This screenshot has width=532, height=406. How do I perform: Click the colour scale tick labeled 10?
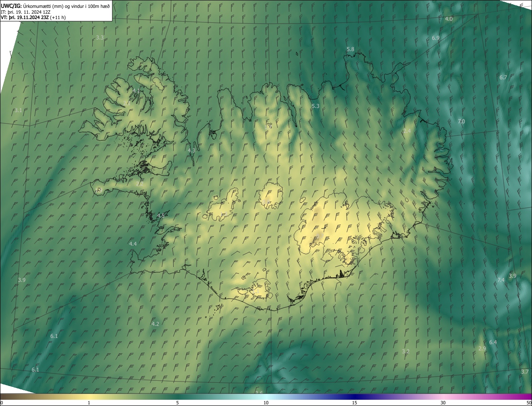266,403
